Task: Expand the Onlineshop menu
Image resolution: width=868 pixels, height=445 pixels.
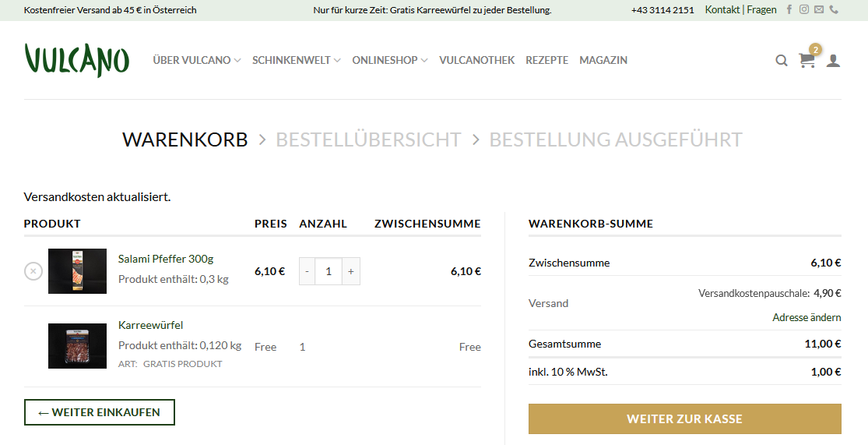Action: pos(390,60)
